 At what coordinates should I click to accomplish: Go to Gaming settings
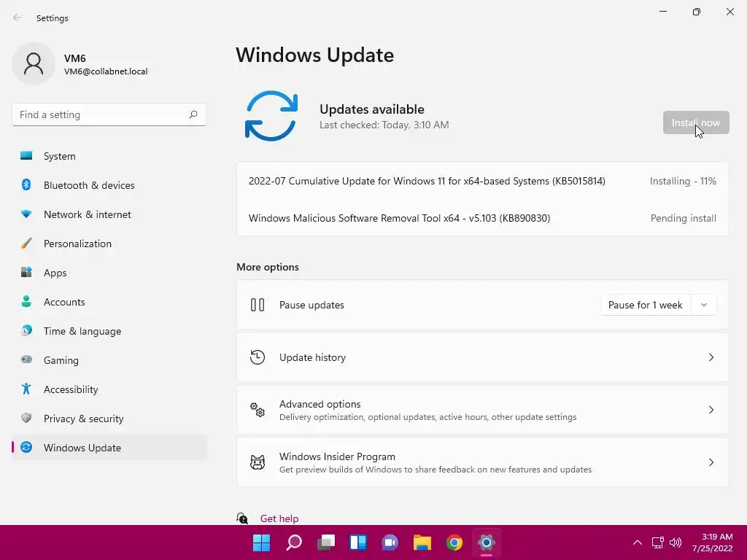(109, 360)
